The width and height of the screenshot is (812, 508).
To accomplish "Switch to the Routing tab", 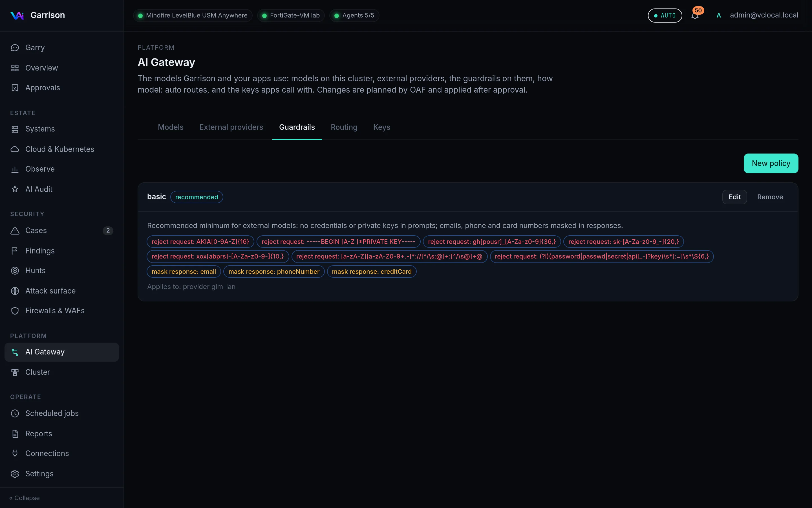I will tap(344, 127).
